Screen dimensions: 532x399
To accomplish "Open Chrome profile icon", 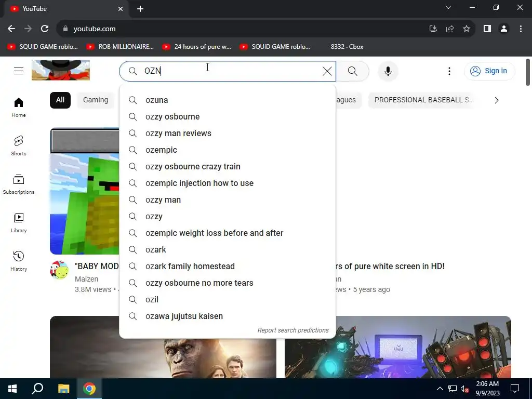I will pyautogui.click(x=504, y=29).
